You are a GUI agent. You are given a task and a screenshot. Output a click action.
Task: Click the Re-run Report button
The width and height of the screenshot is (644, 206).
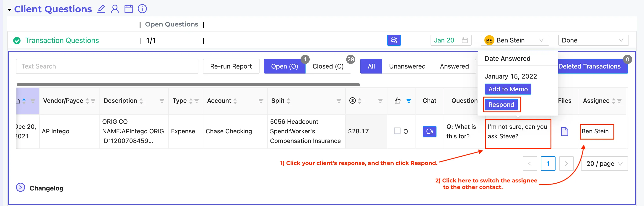pyautogui.click(x=231, y=66)
